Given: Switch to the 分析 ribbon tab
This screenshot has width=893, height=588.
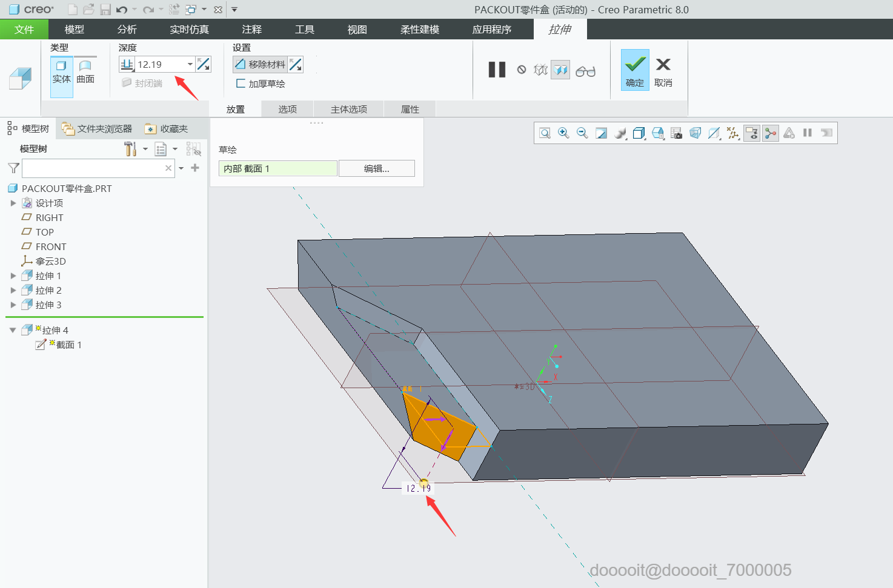Looking at the screenshot, I should pos(127,29).
